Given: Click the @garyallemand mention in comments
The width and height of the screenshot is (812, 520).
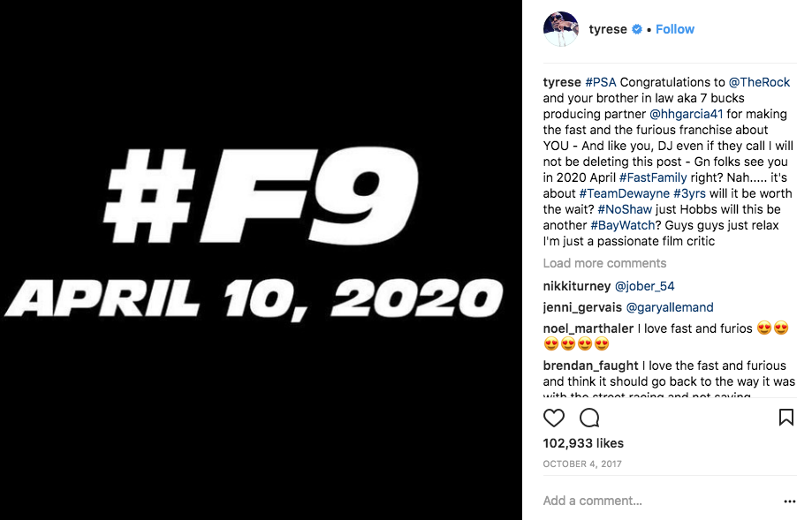Looking at the screenshot, I should pos(670,307).
